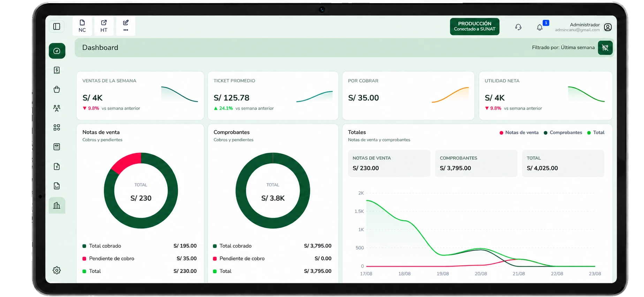Open the notifications bell
Image resolution: width=644 pixels, height=297 pixels.
tap(540, 27)
